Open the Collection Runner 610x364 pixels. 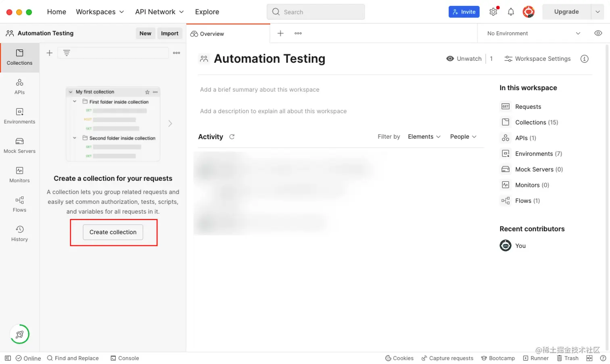coord(536,358)
